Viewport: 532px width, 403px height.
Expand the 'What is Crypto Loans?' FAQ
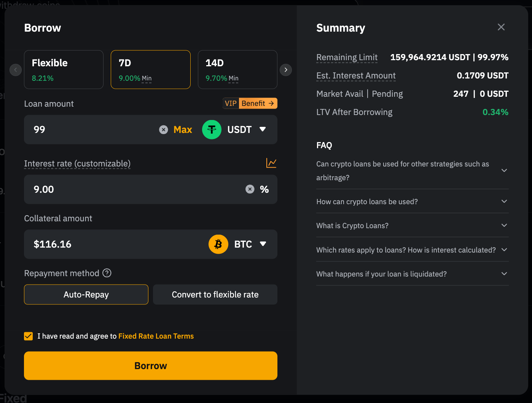412,225
